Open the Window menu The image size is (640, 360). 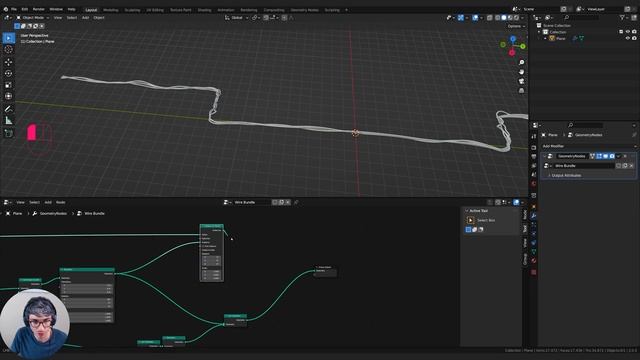pyautogui.click(x=56, y=9)
